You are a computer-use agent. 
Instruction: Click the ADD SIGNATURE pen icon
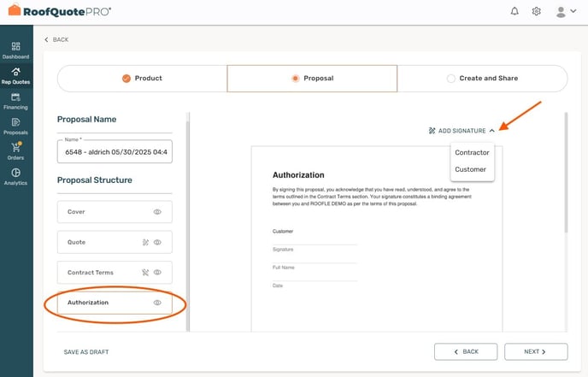(432, 131)
